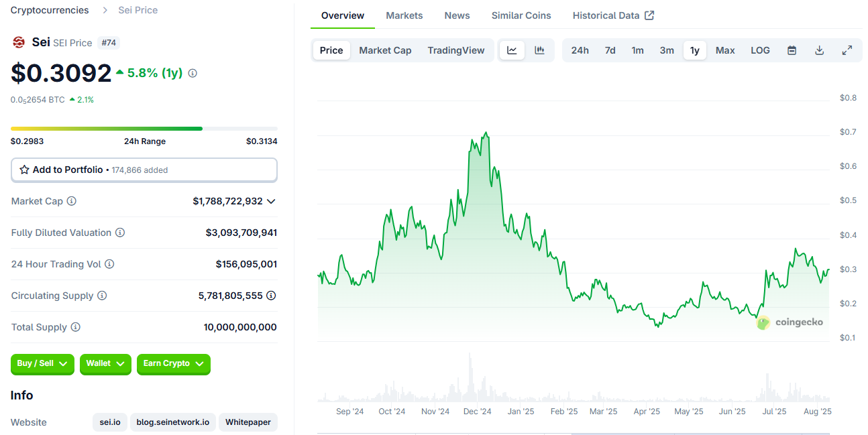Click the $0.3134 range high value
The image size is (868, 435).
click(x=262, y=141)
